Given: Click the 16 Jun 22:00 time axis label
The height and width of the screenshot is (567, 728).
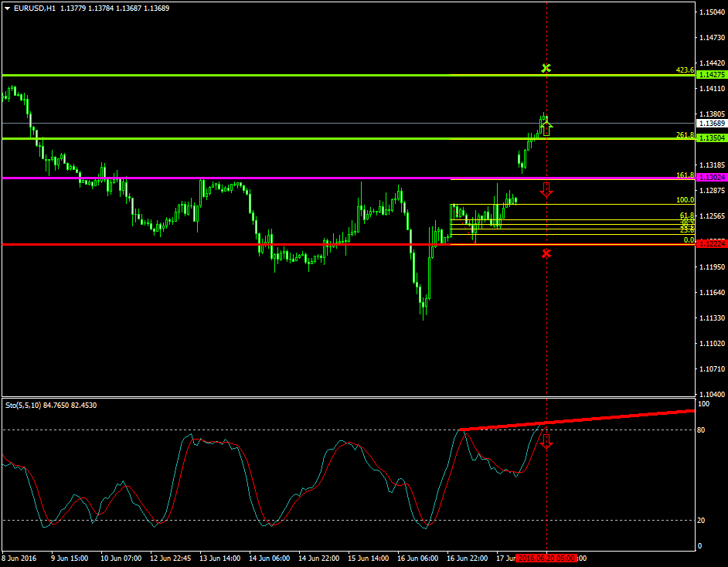Looking at the screenshot, I should 468,558.
